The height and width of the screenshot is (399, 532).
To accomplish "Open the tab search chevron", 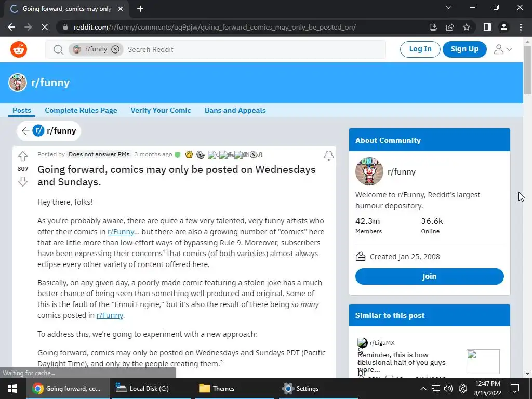I will point(448,7).
